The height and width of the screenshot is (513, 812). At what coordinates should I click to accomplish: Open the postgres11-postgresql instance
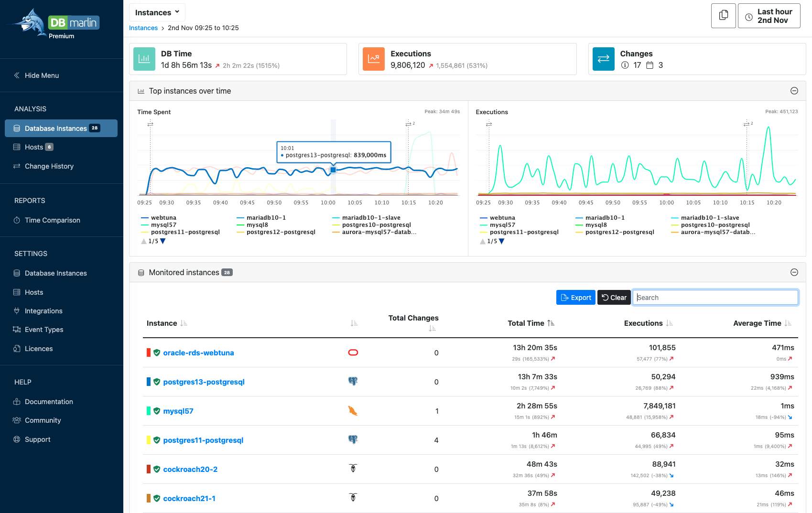pos(203,440)
